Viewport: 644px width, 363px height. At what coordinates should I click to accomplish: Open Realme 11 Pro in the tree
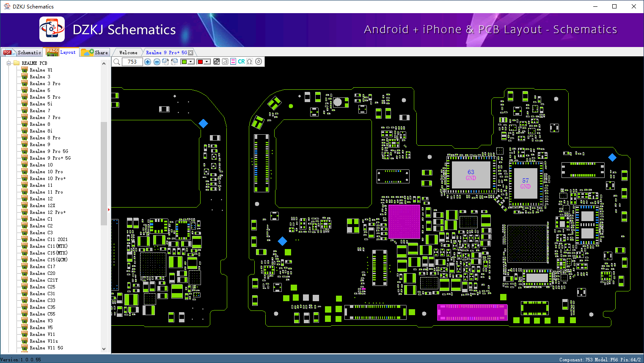pos(47,192)
